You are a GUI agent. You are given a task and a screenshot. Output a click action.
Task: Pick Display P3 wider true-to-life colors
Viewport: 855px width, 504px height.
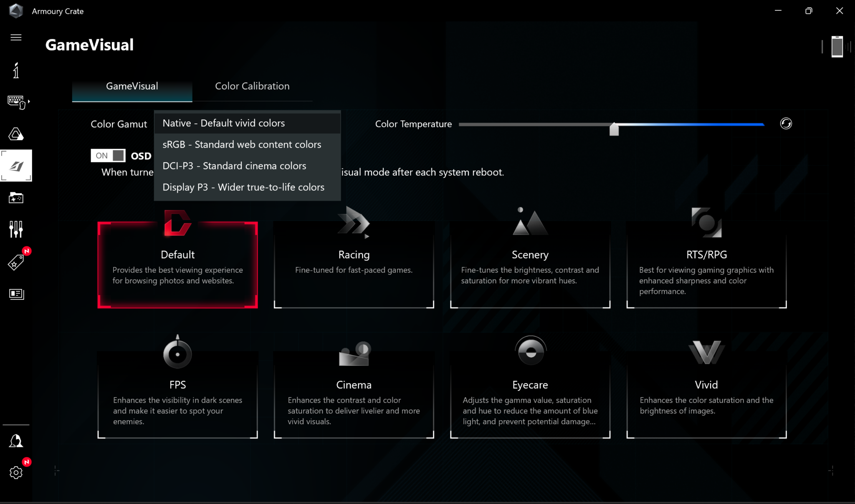(x=243, y=187)
